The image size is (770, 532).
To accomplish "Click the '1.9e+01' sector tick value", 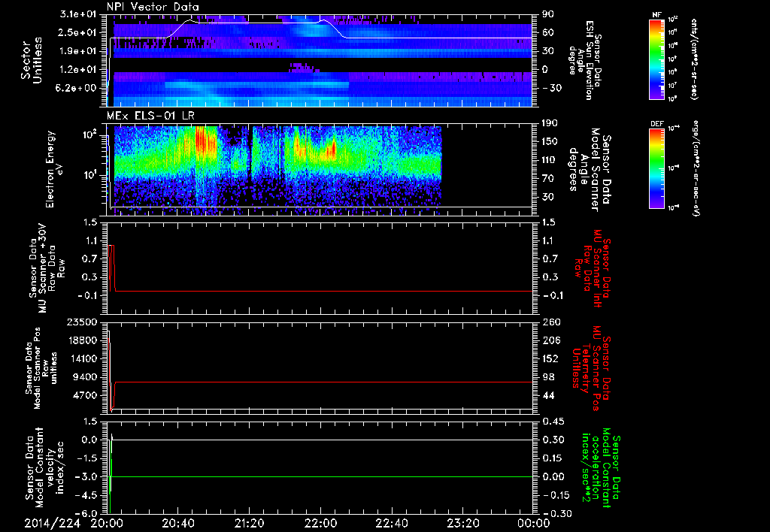I will click(x=77, y=51).
